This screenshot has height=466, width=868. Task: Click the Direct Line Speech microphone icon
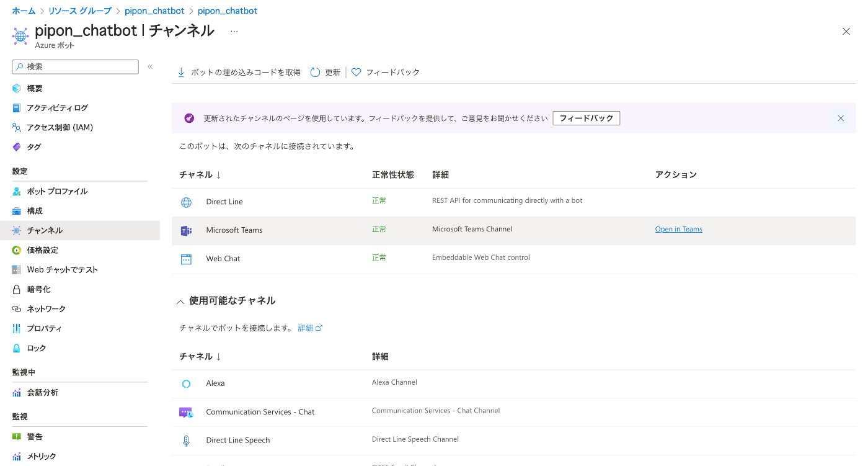186,441
